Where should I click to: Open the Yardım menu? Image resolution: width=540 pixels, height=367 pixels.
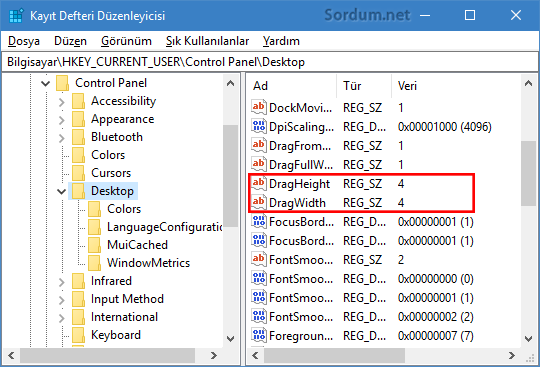pyautogui.click(x=281, y=41)
